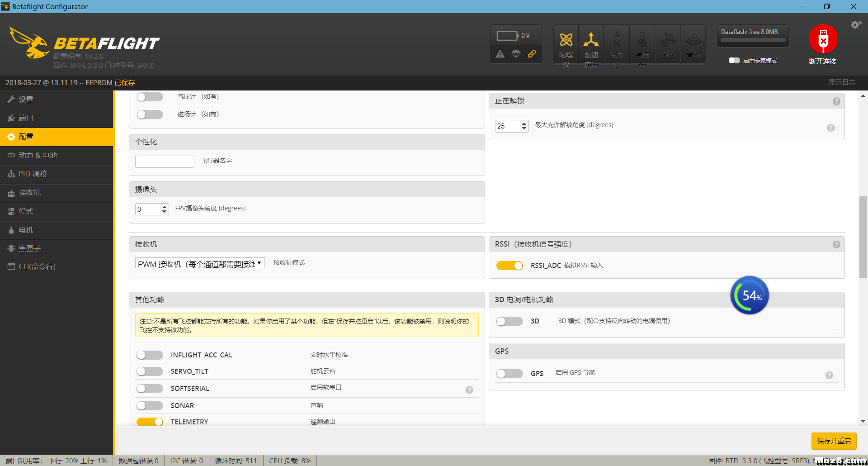Click the diamond failsafe status icon
This screenshot has width=868, height=466.
click(516, 54)
